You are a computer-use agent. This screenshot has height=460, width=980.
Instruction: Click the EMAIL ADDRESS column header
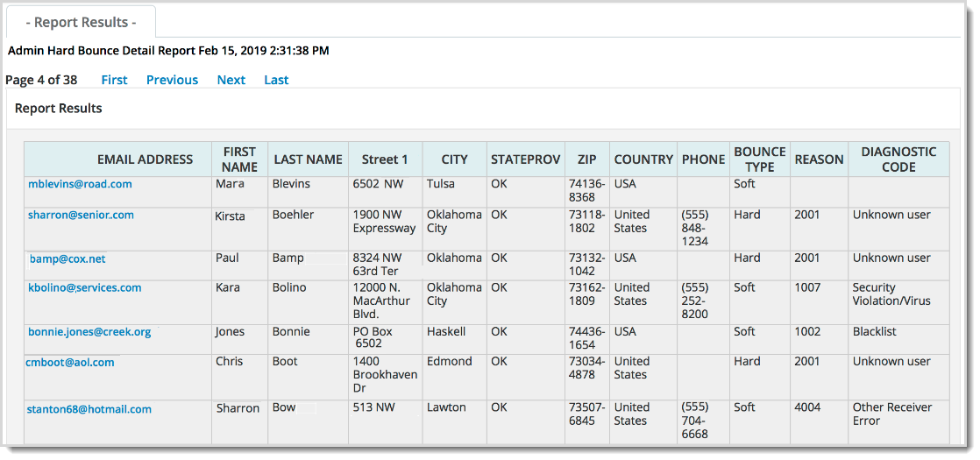(145, 159)
